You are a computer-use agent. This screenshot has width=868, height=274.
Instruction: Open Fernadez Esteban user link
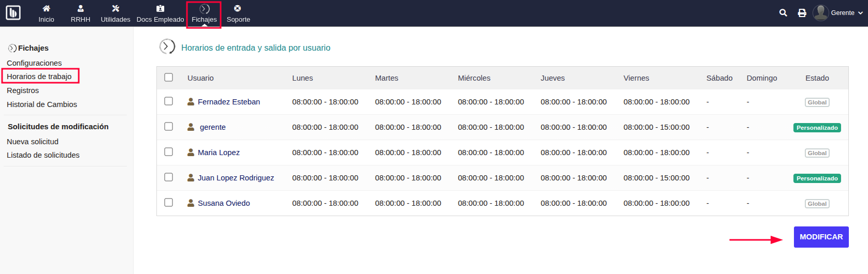[229, 102]
